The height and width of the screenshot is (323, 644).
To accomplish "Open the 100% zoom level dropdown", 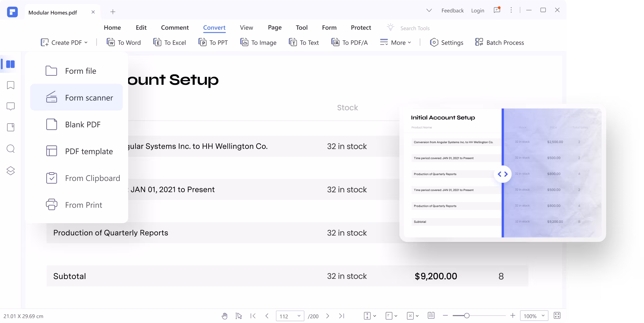I will tap(534, 316).
